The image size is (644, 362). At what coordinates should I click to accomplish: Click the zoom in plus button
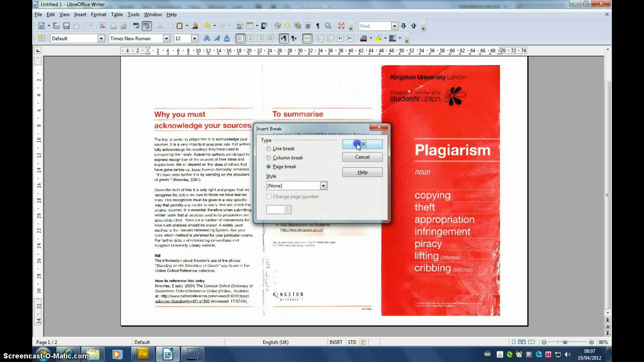(591, 342)
